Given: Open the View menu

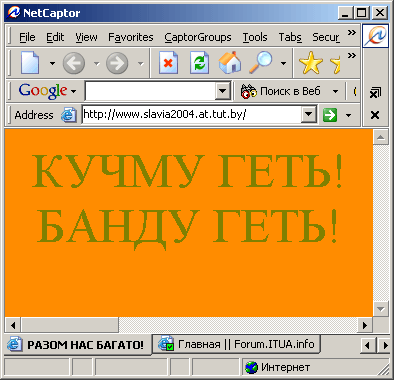Looking at the screenshot, I should [86, 37].
